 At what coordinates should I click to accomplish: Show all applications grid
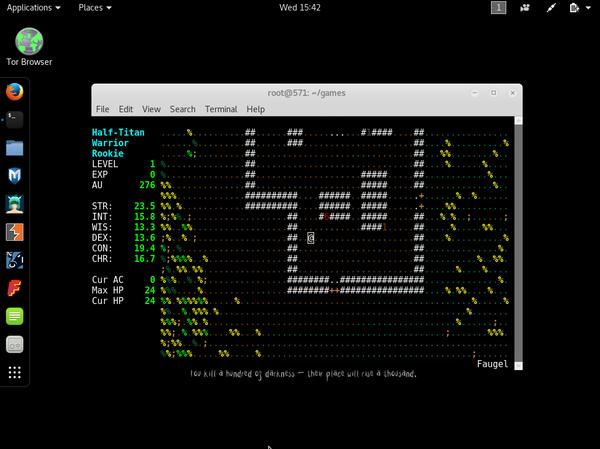(14, 373)
